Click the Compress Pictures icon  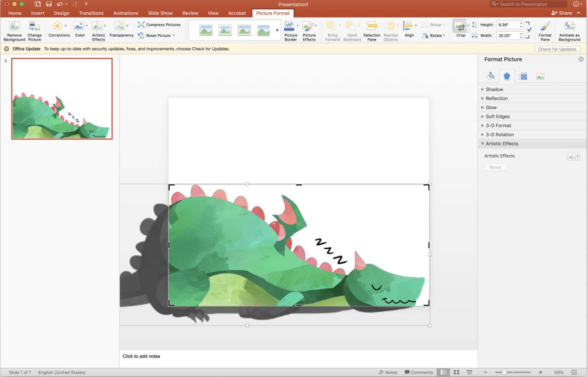142,24
